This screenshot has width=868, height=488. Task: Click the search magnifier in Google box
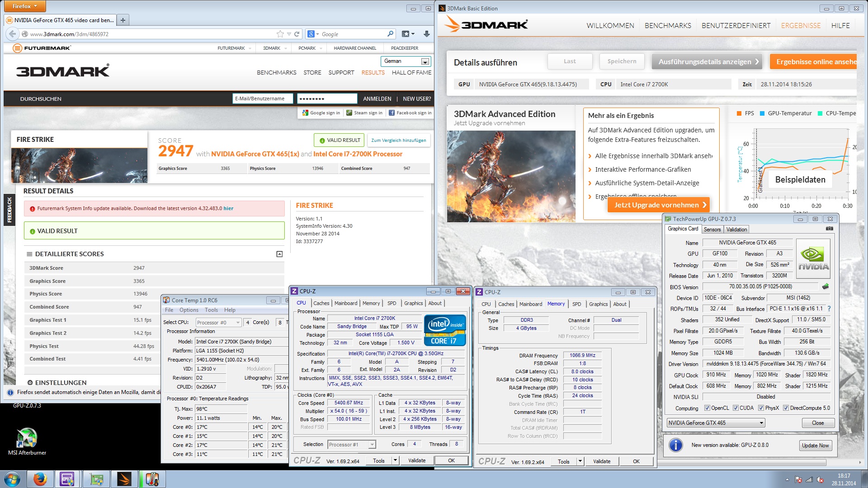(390, 34)
